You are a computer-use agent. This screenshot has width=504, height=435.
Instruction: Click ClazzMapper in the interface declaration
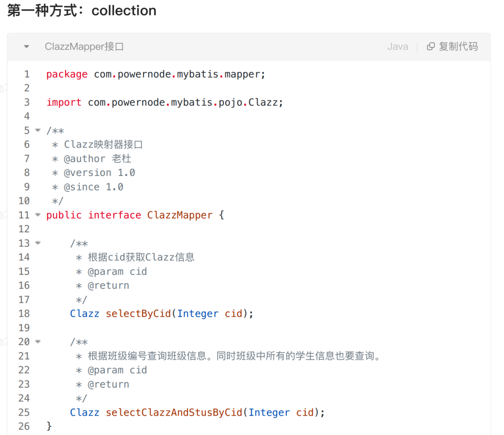coord(180,215)
